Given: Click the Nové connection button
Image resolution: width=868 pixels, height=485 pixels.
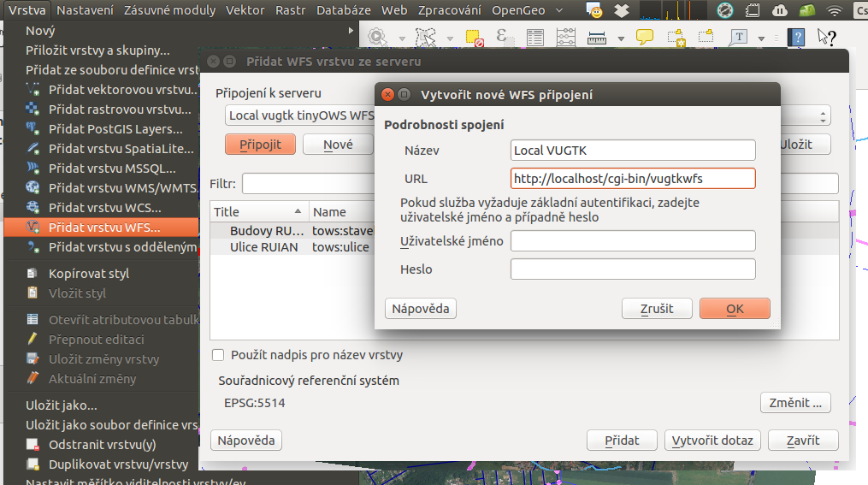Looking at the screenshot, I should [x=338, y=145].
